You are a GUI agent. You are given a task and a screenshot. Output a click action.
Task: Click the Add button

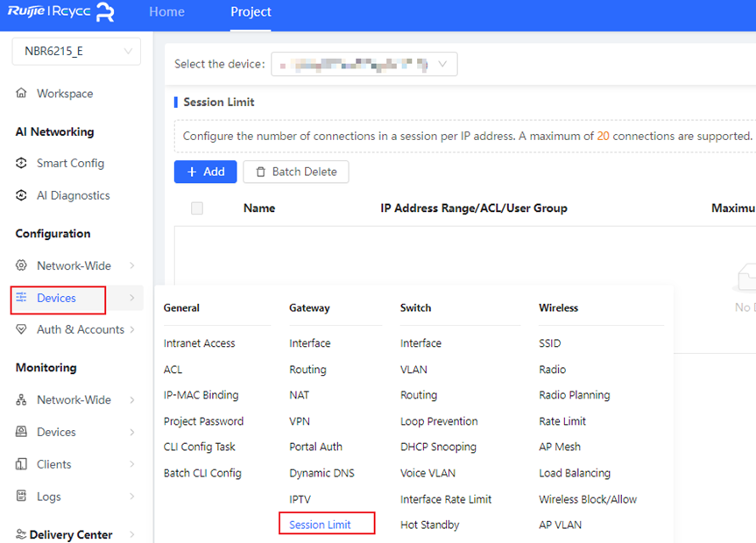[205, 172]
